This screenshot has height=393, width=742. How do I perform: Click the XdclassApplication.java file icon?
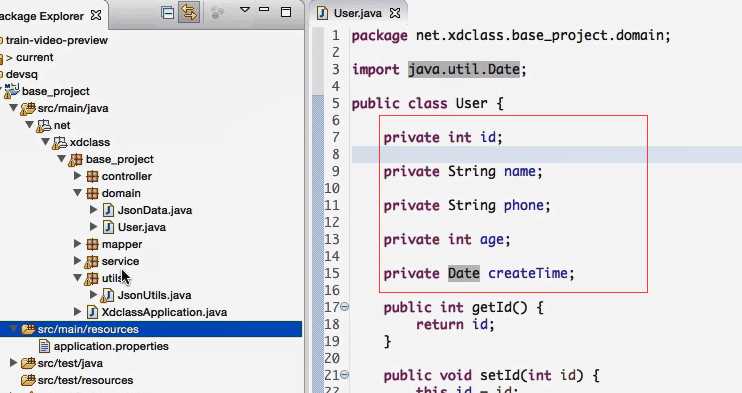coord(92,312)
